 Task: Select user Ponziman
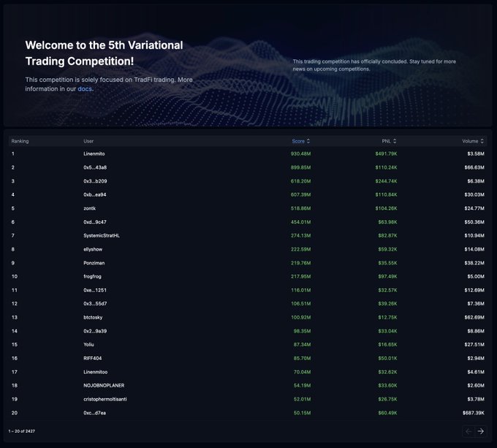point(94,263)
